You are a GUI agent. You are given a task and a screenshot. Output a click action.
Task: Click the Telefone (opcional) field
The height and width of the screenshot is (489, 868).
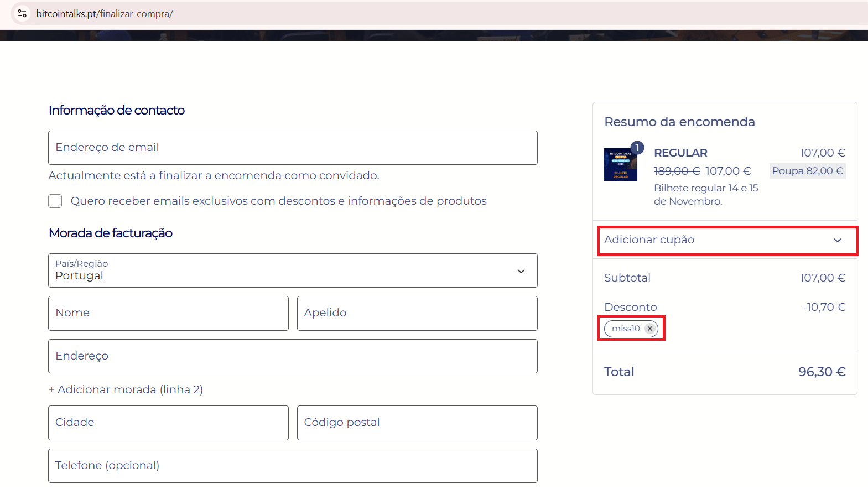(x=293, y=466)
